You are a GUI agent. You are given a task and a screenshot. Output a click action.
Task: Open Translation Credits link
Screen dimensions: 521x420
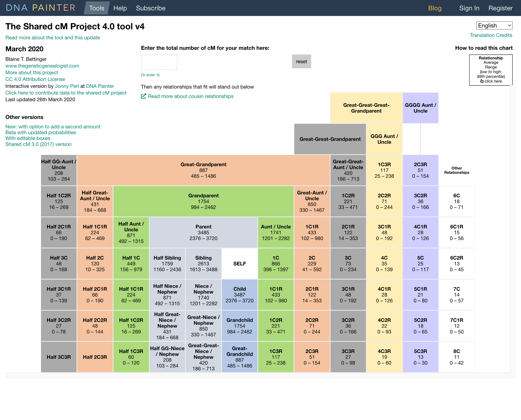491,35
